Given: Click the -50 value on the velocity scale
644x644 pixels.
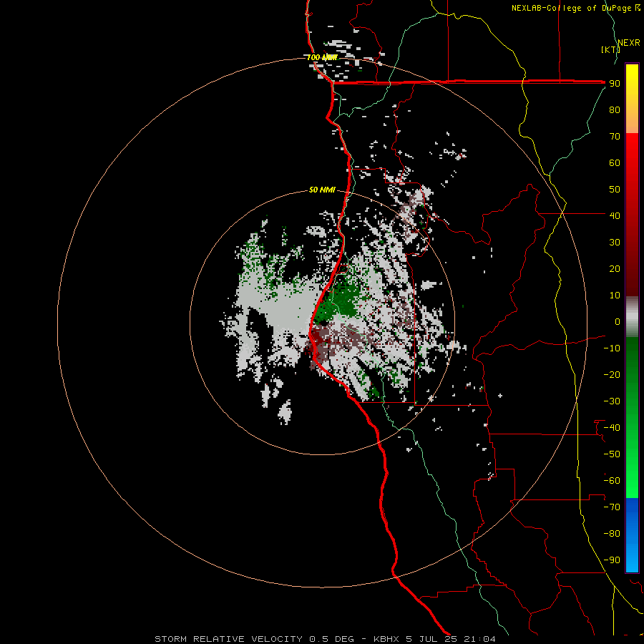Looking at the screenshot, I should tap(612, 454).
